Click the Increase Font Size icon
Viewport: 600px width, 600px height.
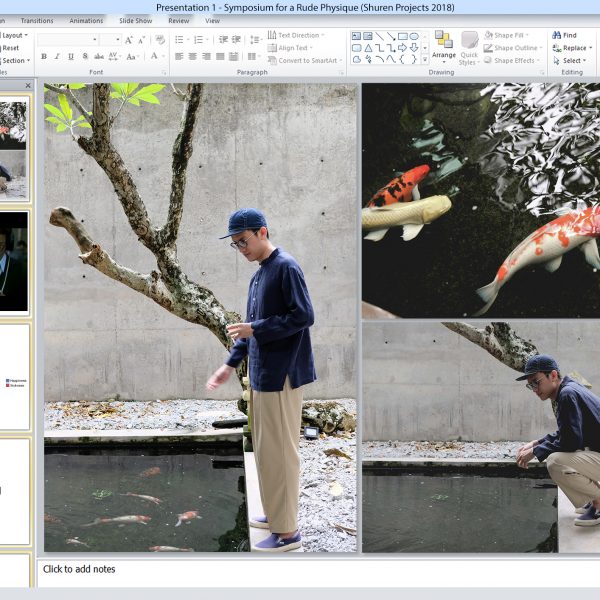[x=131, y=39]
